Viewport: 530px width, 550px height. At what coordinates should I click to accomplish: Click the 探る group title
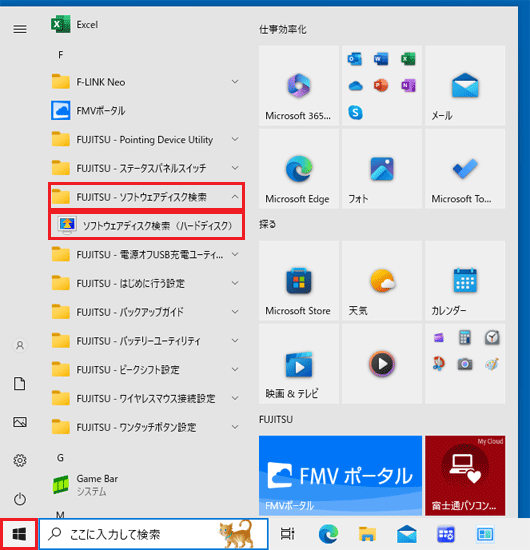click(x=268, y=224)
